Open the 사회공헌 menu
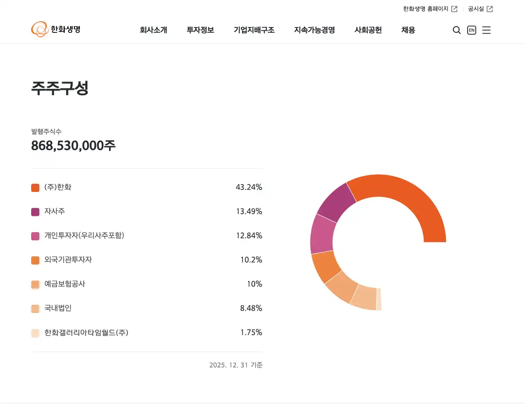Viewport: 525px width, 420px height. point(368,30)
